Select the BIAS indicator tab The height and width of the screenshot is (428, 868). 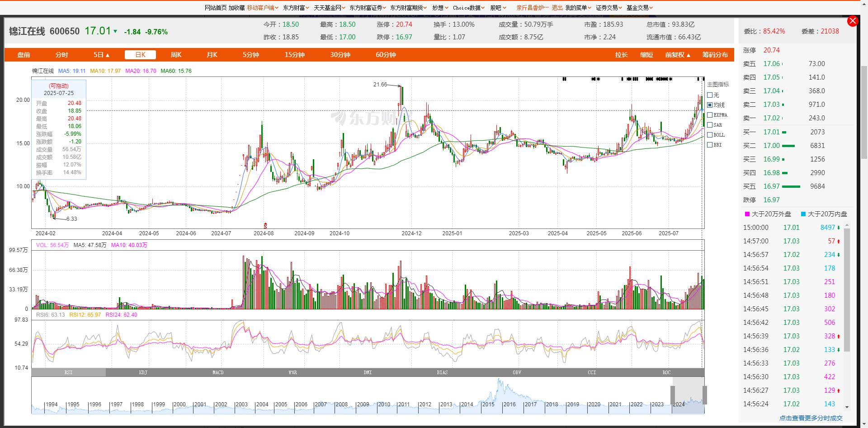pyautogui.click(x=442, y=372)
